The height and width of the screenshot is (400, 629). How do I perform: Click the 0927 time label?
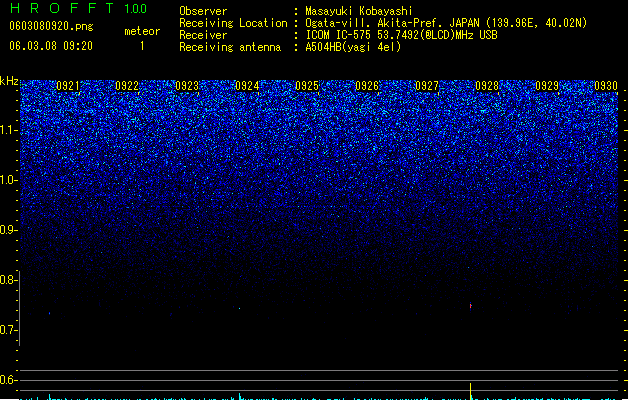coord(427,86)
